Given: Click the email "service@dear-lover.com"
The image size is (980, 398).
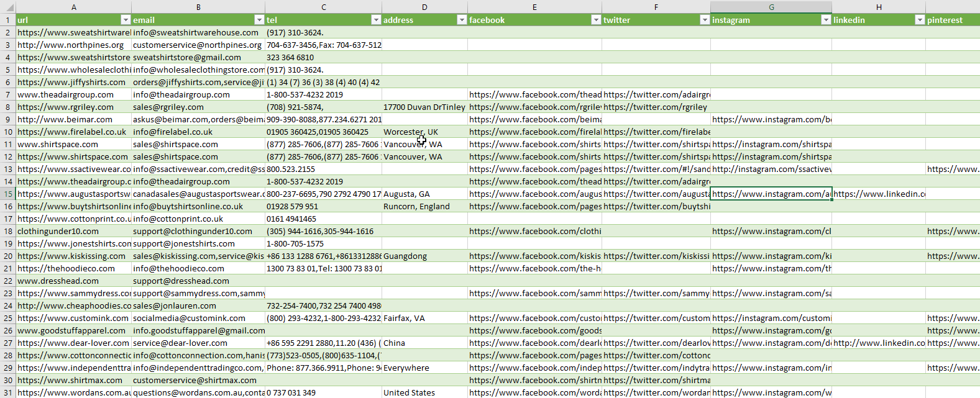Looking at the screenshot, I should coord(198,343).
